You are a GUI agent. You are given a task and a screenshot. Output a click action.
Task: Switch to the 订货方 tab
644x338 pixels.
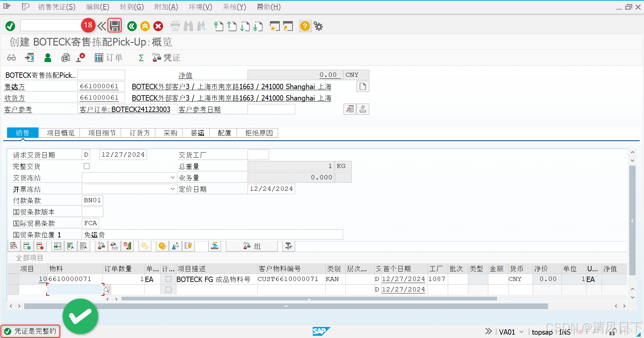coord(140,133)
